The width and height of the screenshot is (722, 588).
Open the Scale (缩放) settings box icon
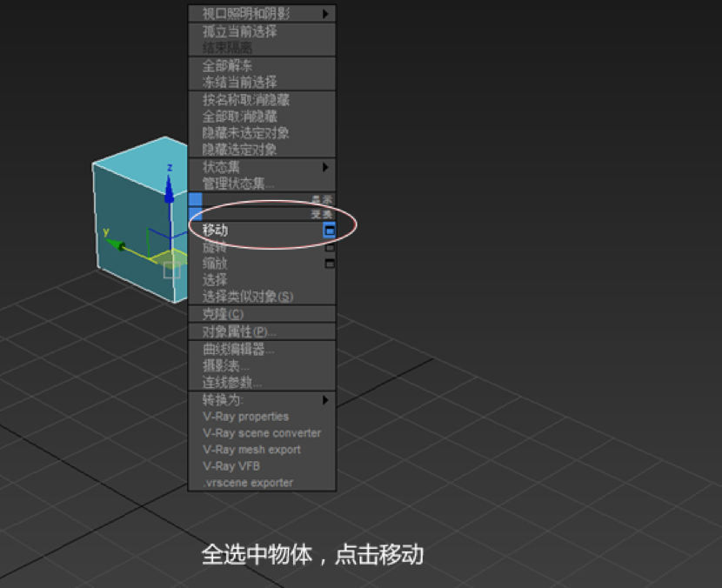(329, 264)
